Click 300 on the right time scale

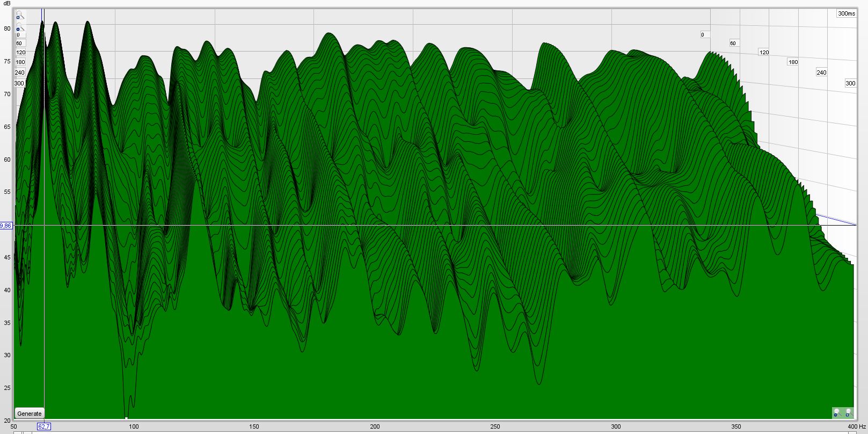tap(850, 83)
